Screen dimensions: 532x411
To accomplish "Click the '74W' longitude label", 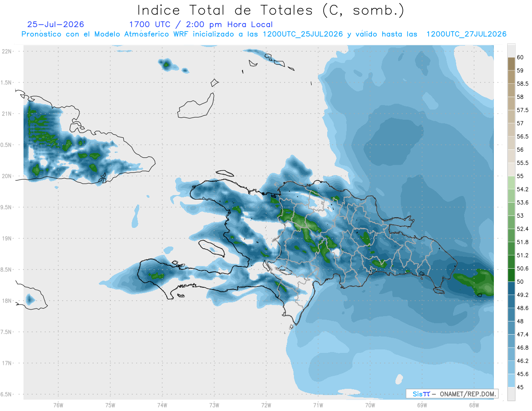I will [162, 405].
